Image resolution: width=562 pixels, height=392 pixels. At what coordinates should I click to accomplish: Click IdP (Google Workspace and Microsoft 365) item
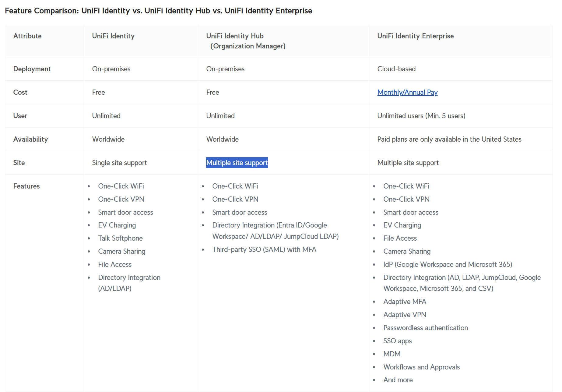click(448, 264)
